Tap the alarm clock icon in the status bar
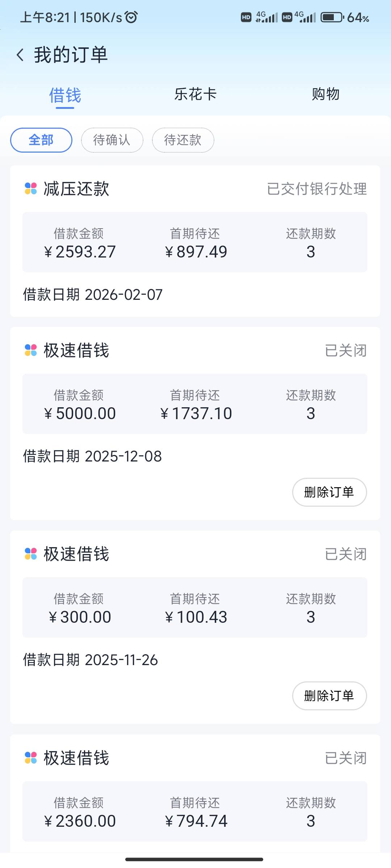This screenshot has width=391, height=868. [131, 17]
